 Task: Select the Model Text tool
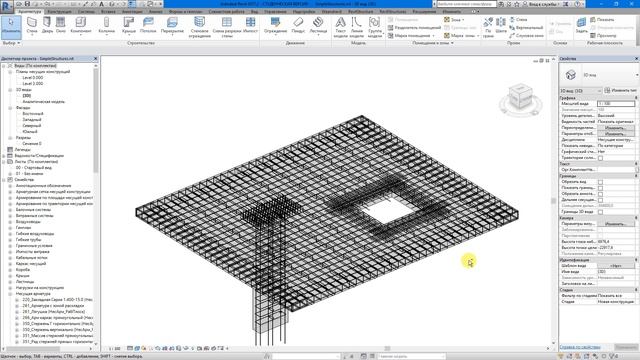340,27
